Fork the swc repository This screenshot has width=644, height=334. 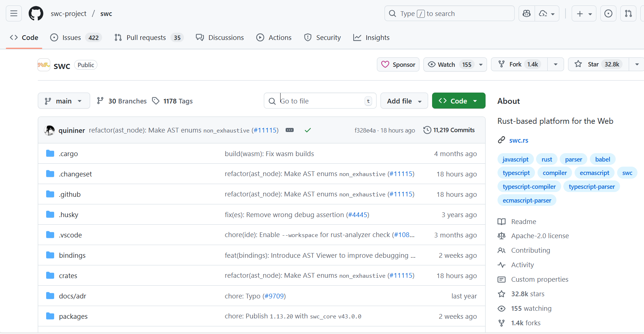pos(519,64)
